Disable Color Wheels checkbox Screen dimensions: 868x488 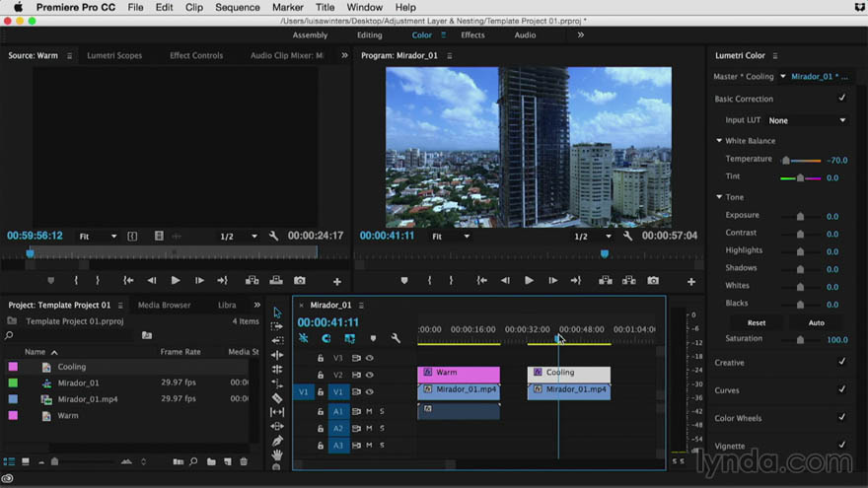pos(842,417)
